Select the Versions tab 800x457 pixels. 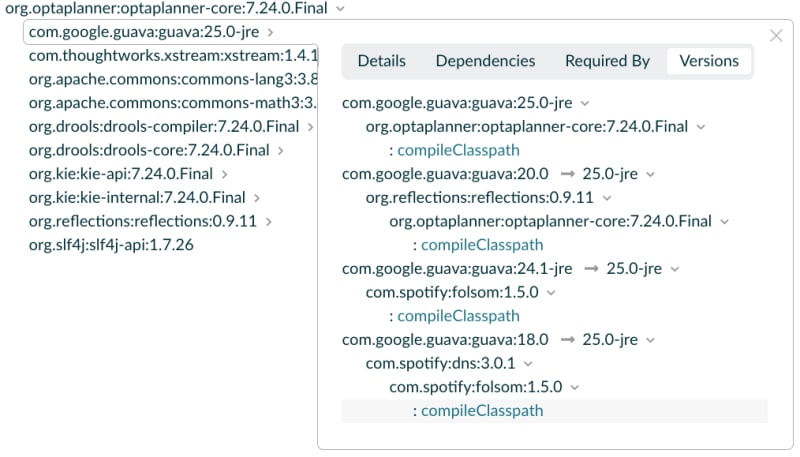(x=709, y=61)
